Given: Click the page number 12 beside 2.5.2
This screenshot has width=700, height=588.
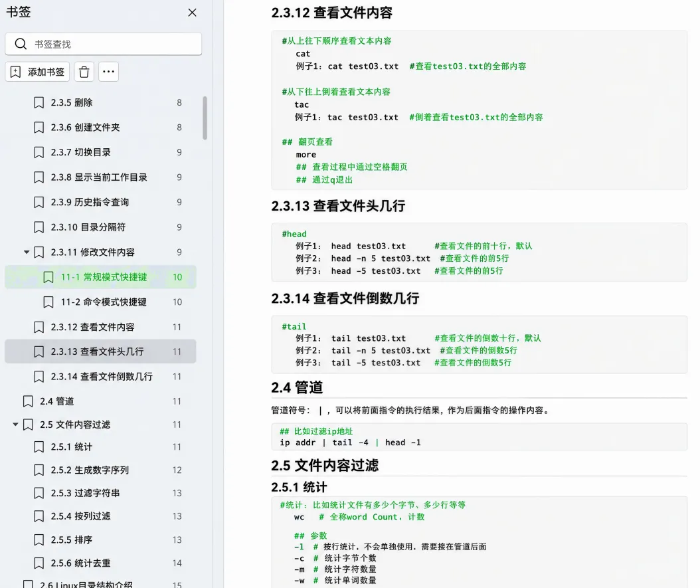Looking at the screenshot, I should [x=177, y=470].
